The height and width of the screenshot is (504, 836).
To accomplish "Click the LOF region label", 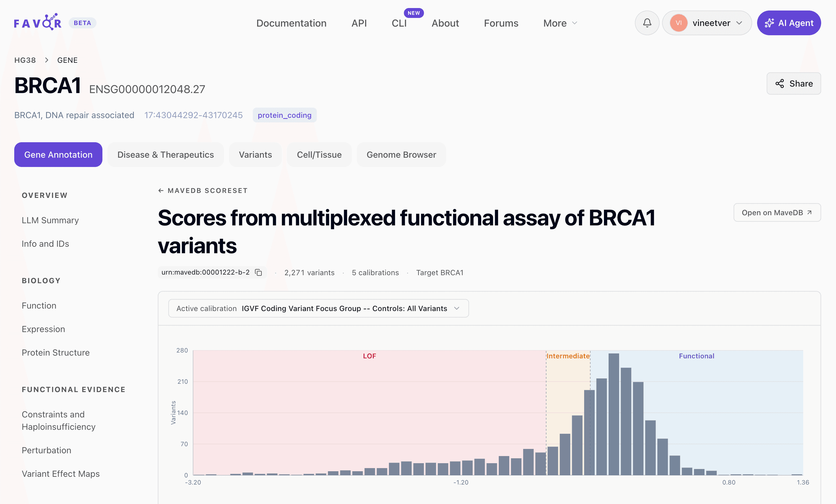I will 369,356.
